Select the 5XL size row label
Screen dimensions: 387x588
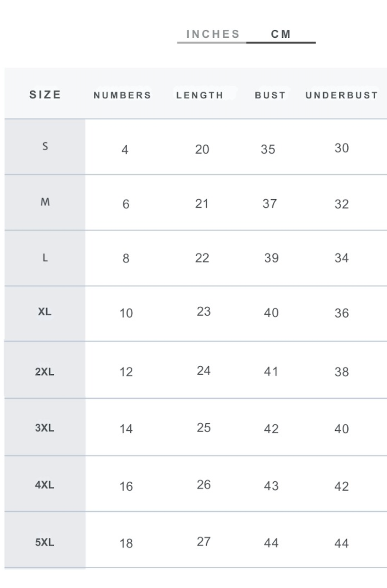(45, 542)
